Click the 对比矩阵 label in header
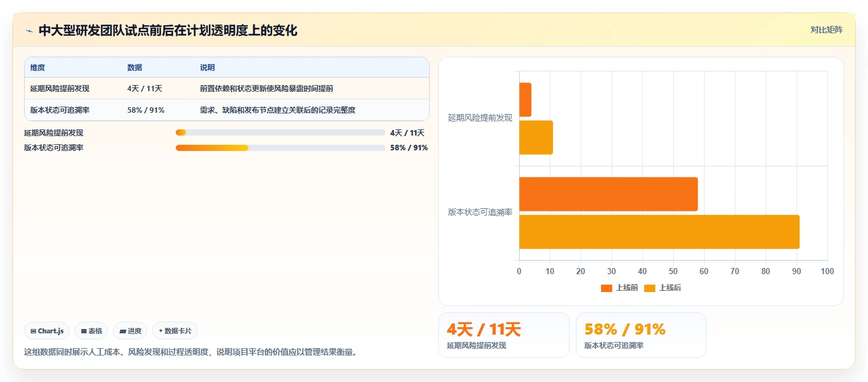 (x=826, y=30)
